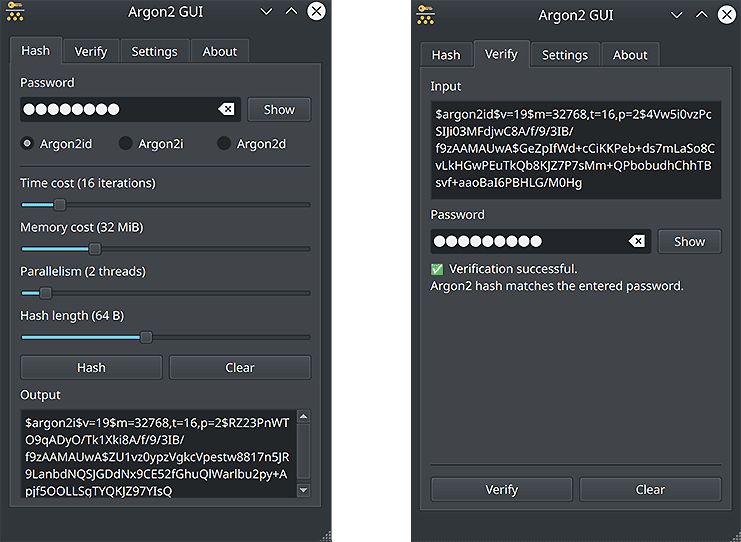741x542 pixels.
Task: Show the password in Verify window
Action: [689, 241]
